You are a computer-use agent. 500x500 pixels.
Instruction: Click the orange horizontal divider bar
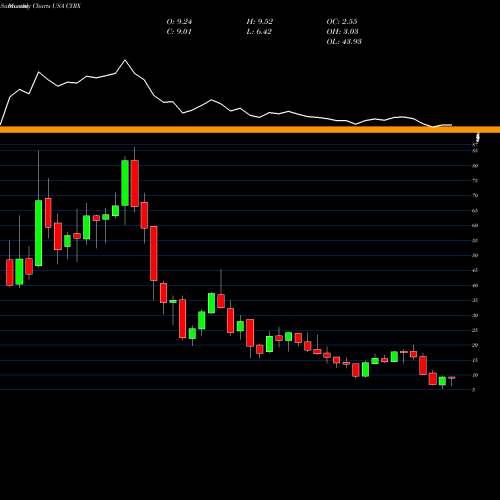tap(250, 130)
